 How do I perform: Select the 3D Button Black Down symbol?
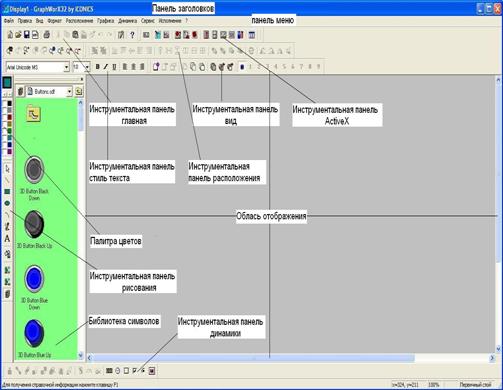(34, 170)
